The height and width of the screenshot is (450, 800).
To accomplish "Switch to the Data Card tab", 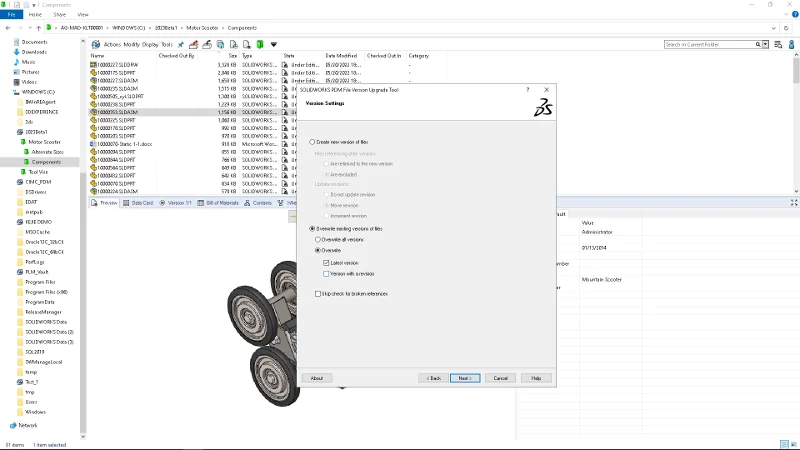I will 141,203.
